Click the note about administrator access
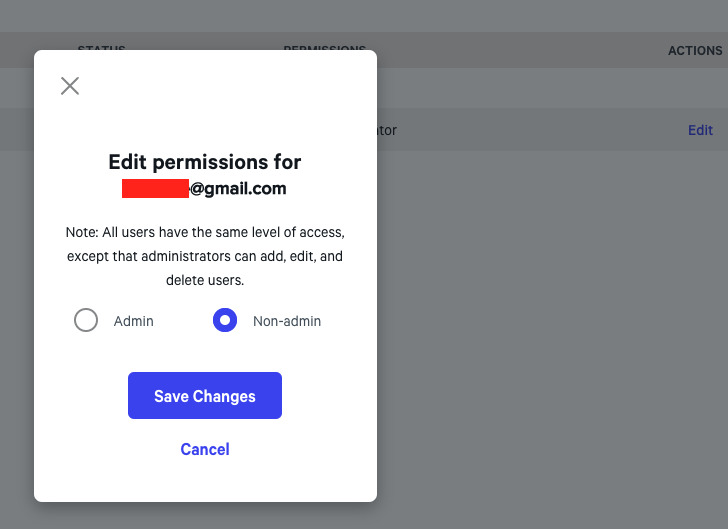Viewport: 728px width, 529px height. (205, 256)
